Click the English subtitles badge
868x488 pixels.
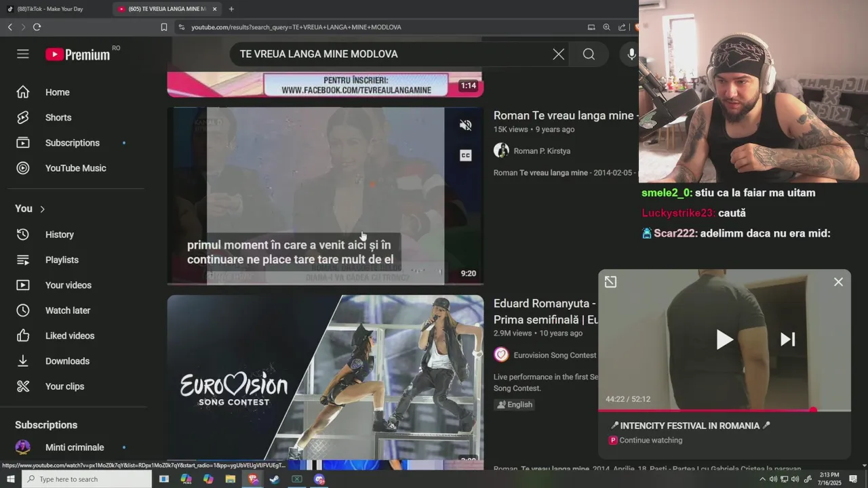(515, 405)
